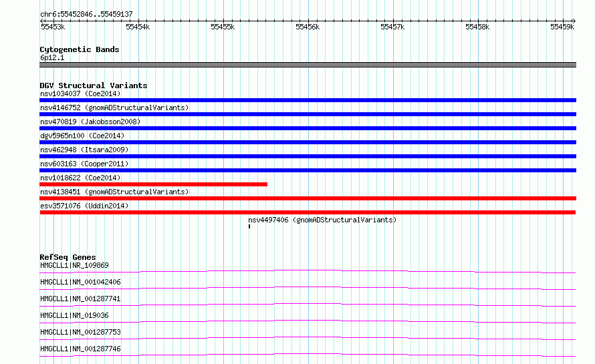Click red bar under esv3571076

(308, 212)
